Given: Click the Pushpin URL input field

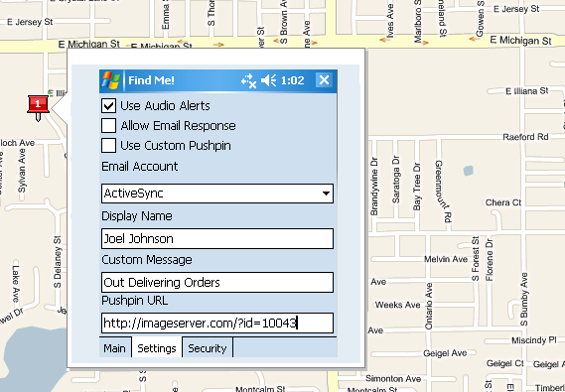Looking at the screenshot, I should point(217,323).
